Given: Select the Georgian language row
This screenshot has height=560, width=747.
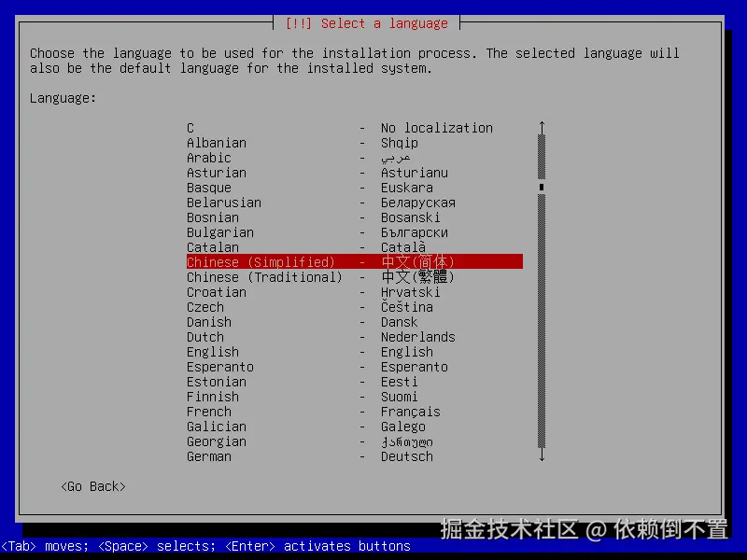Looking at the screenshot, I should (355, 441).
